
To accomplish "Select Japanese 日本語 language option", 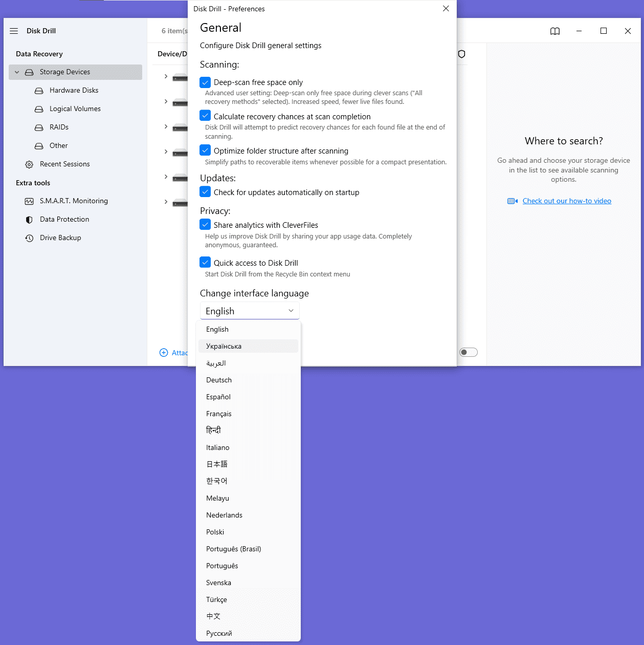I will (x=248, y=464).
